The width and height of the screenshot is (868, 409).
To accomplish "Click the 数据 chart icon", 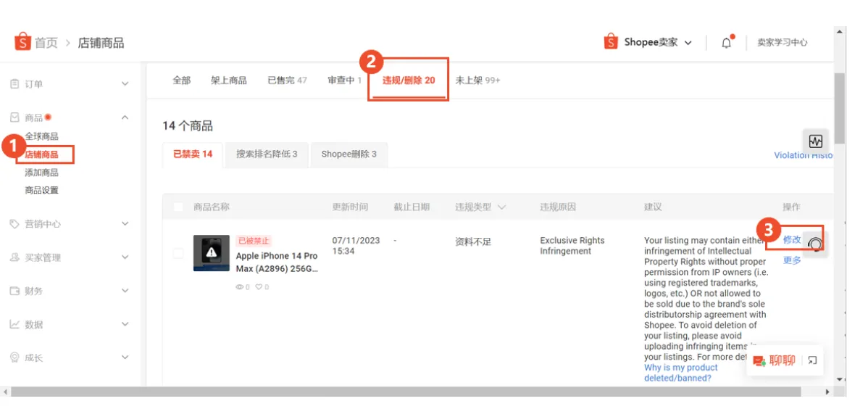I will (15, 324).
